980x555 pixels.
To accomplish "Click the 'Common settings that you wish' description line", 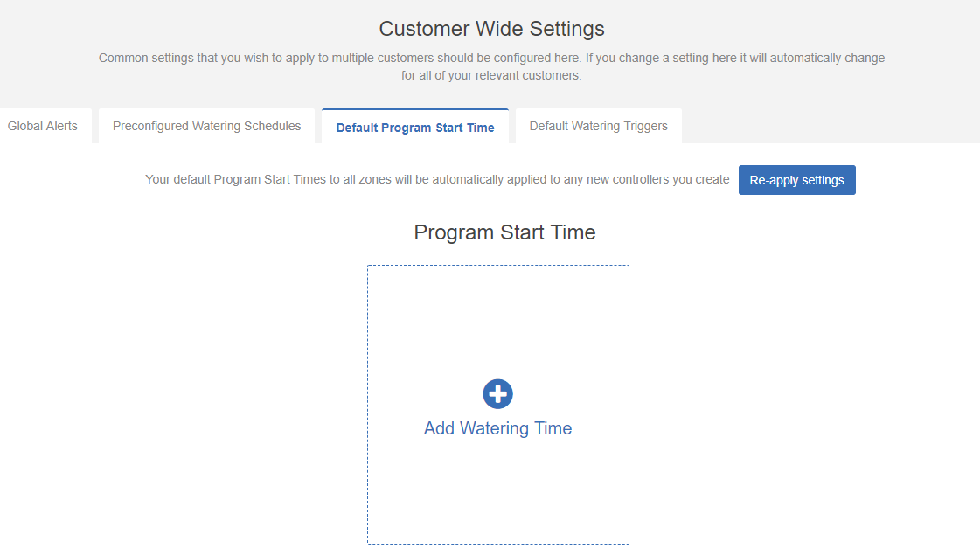I will pyautogui.click(x=491, y=59).
